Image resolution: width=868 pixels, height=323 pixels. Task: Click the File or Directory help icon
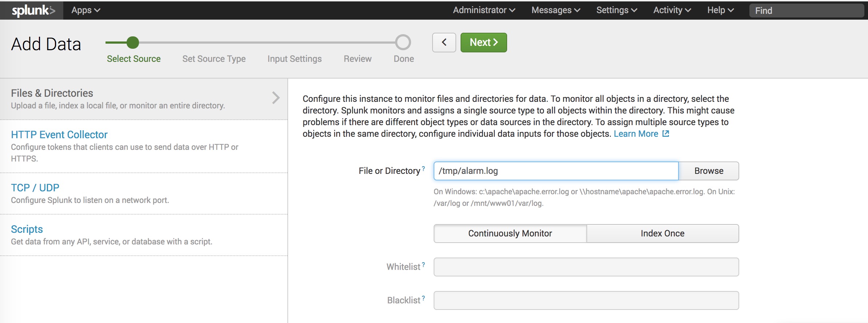423,168
